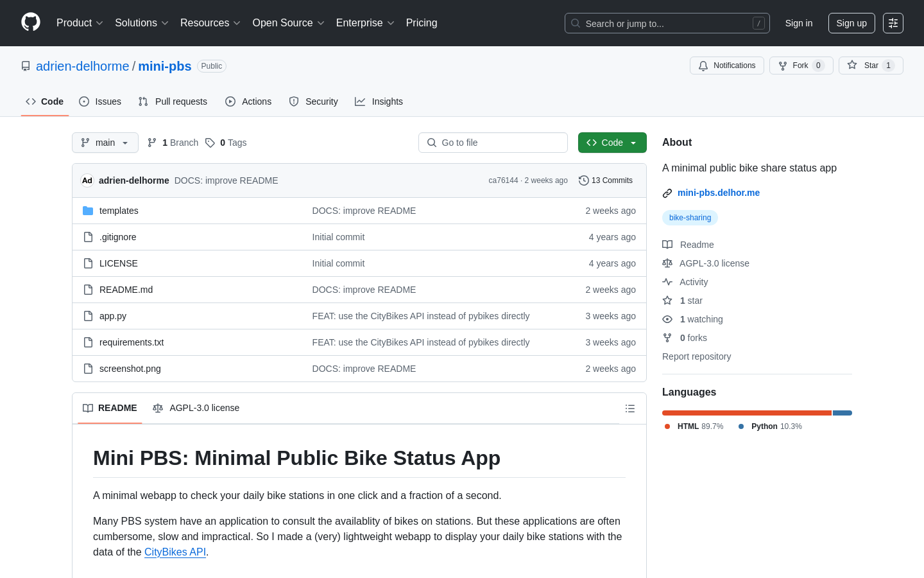The image size is (924, 578).
Task: Click the Python language segment in bar
Action: point(843,413)
